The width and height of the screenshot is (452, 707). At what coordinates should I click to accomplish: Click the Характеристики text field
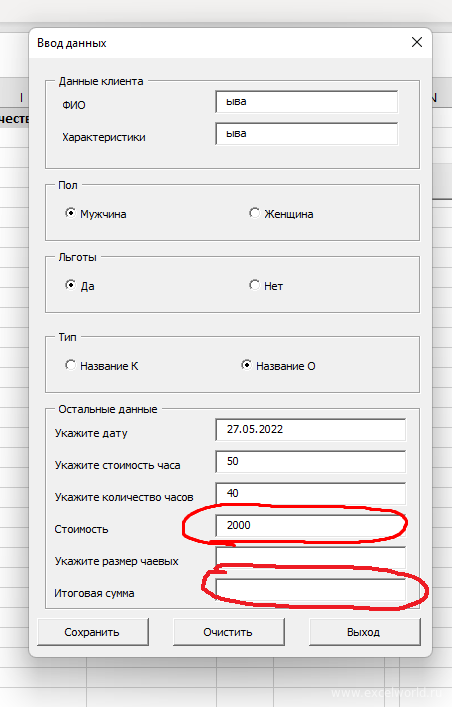pos(307,134)
